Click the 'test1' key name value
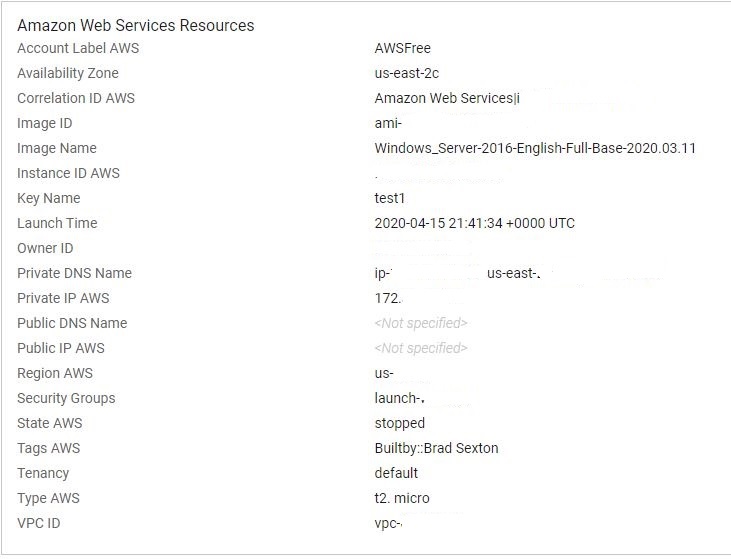731x559 pixels. 389,198
